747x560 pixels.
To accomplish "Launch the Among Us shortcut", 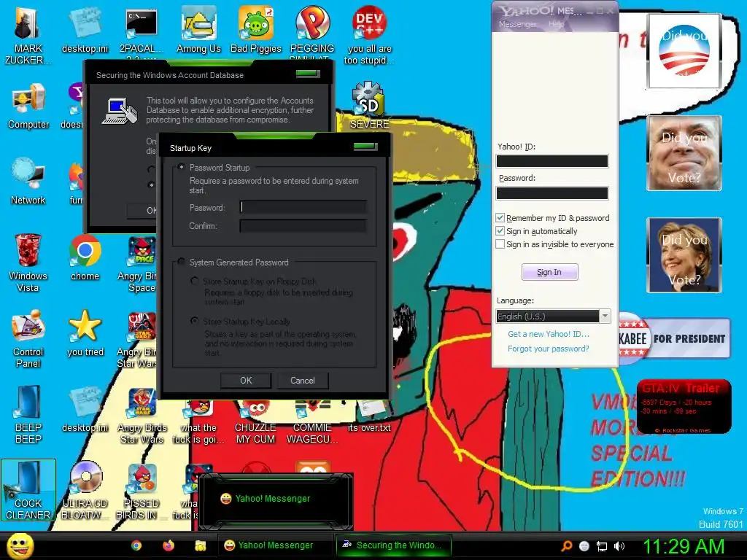I will coord(198,29).
